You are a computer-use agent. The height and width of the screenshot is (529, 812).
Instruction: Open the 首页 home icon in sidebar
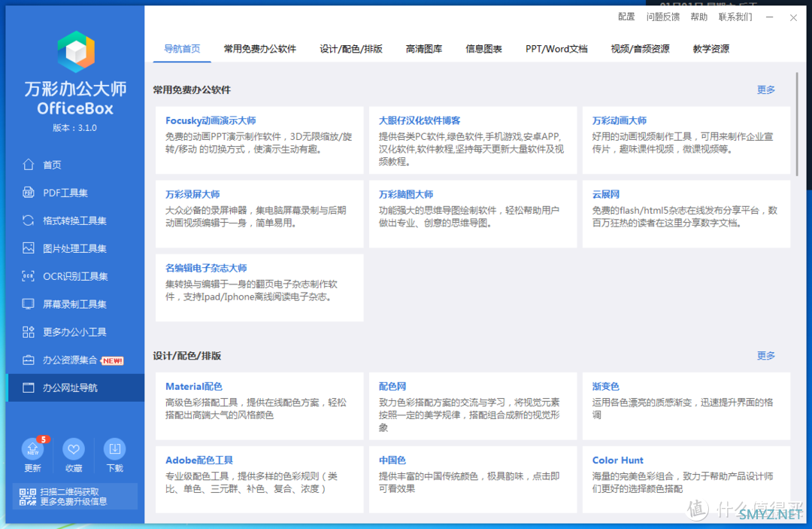coord(28,165)
